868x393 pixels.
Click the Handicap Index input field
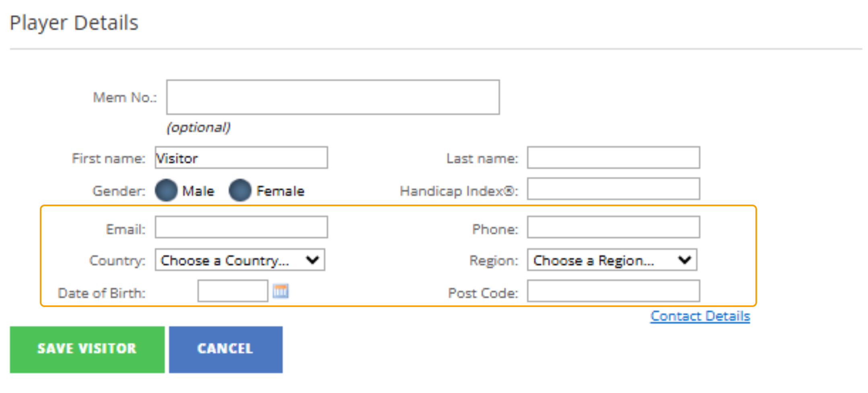[613, 189]
